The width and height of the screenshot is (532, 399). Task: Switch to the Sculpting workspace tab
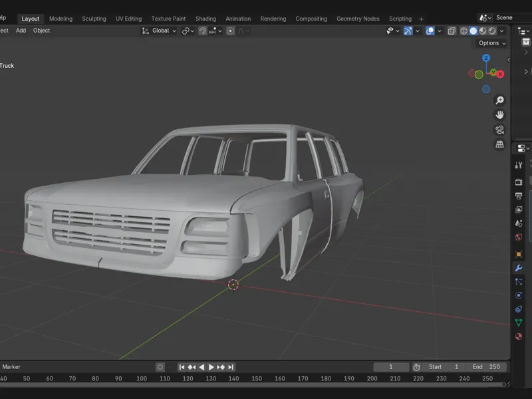(94, 19)
